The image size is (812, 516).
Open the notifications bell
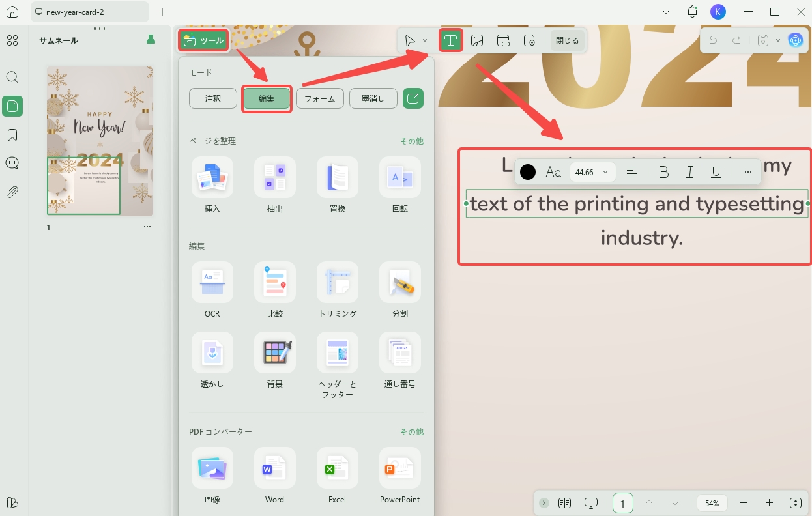692,12
